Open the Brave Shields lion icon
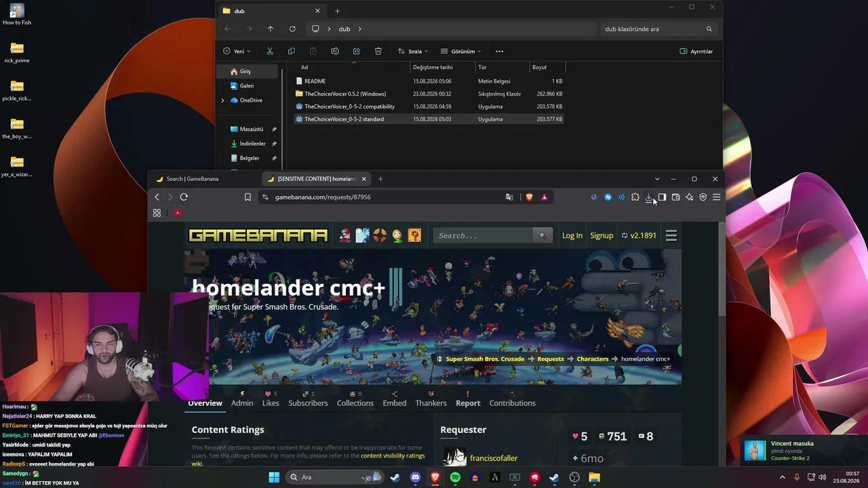Viewport: 868px width, 488px height. (x=530, y=197)
